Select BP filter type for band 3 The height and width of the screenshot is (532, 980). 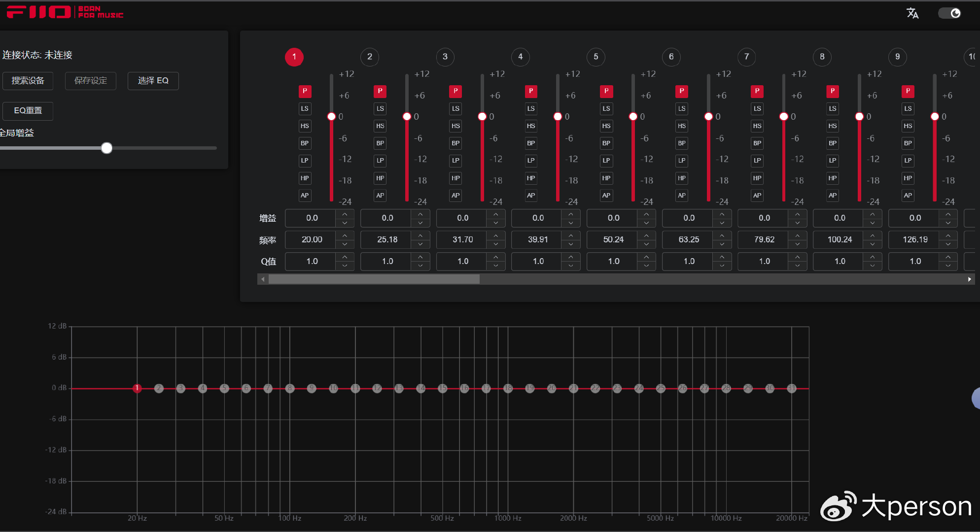point(455,143)
